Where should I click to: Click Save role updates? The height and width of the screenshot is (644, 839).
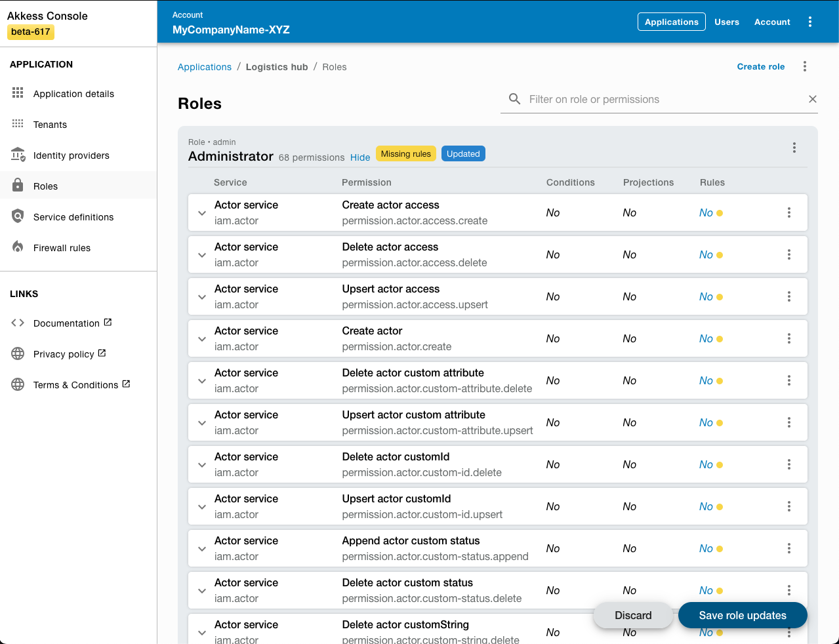click(x=742, y=615)
